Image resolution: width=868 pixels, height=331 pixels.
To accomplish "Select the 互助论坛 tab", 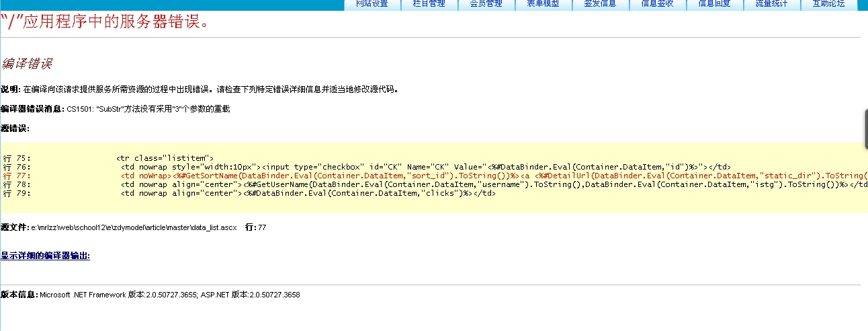I will click(x=829, y=4).
